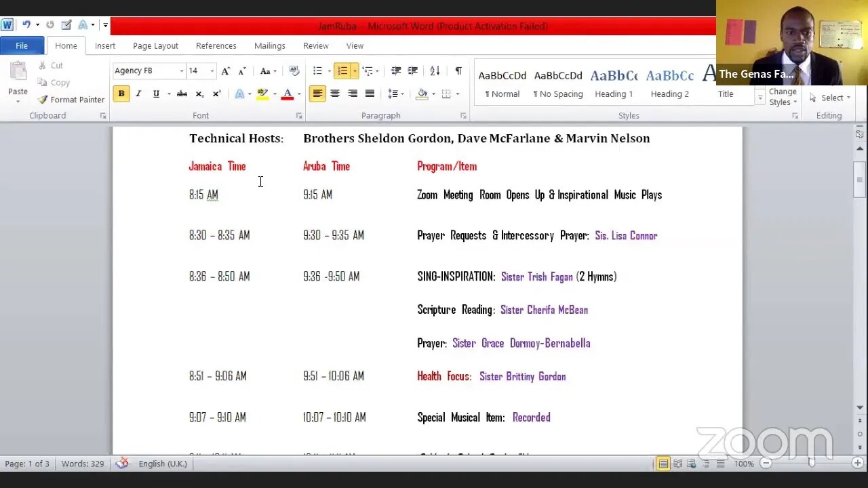Toggle Bold formatting off
The width and height of the screenshot is (868, 488).
click(121, 94)
